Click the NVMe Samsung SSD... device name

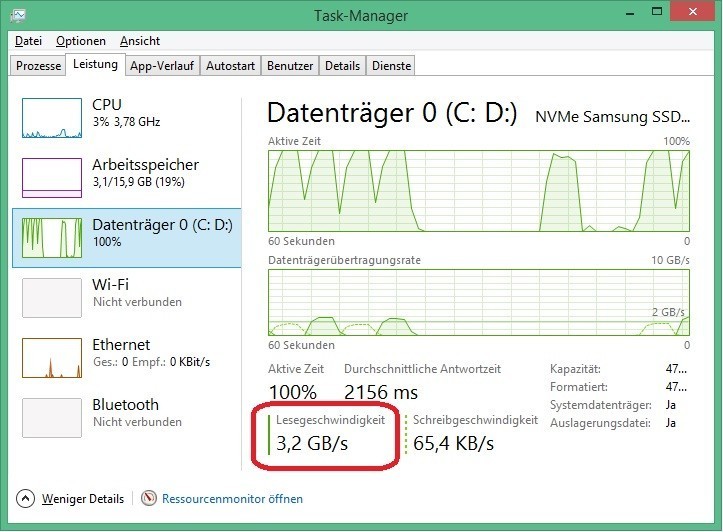click(x=612, y=117)
